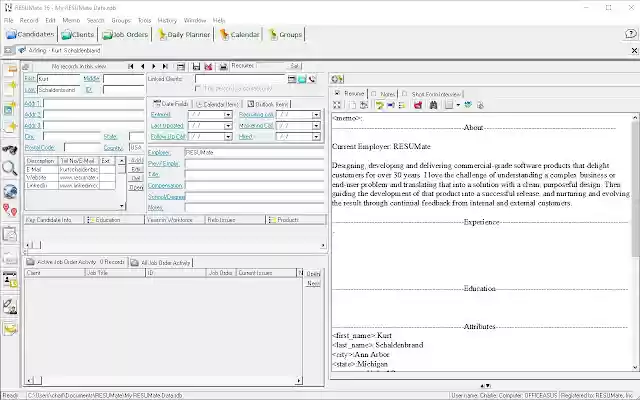Screen dimensions: 640x400
Task: Click the save record floppy disk icon
Action: click(x=196, y=67)
